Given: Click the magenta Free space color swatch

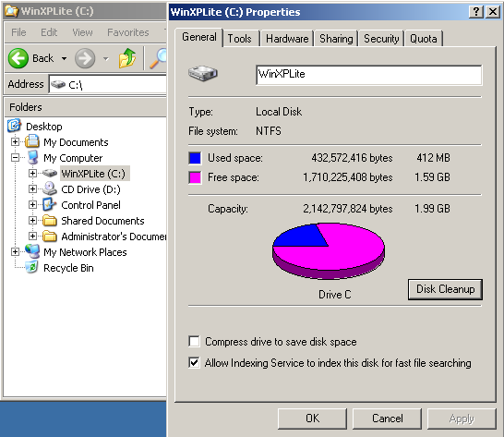Looking at the screenshot, I should coord(195,177).
